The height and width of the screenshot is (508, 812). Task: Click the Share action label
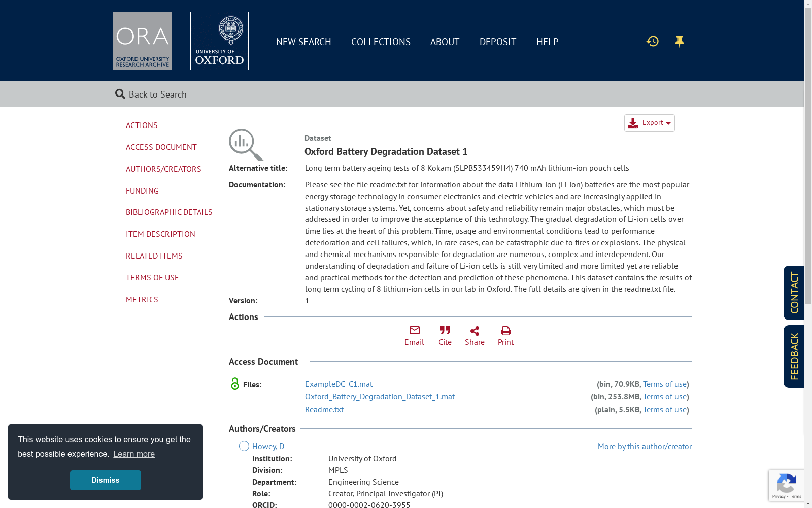coord(475,342)
